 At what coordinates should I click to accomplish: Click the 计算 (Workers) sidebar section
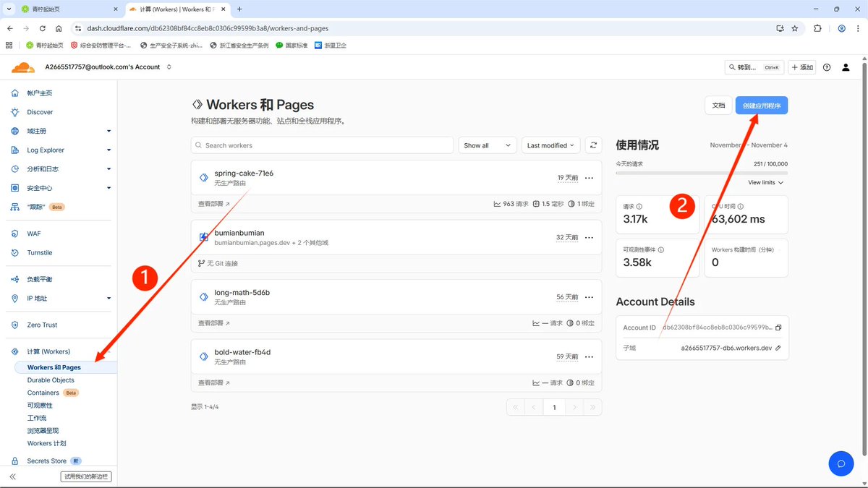tap(48, 351)
